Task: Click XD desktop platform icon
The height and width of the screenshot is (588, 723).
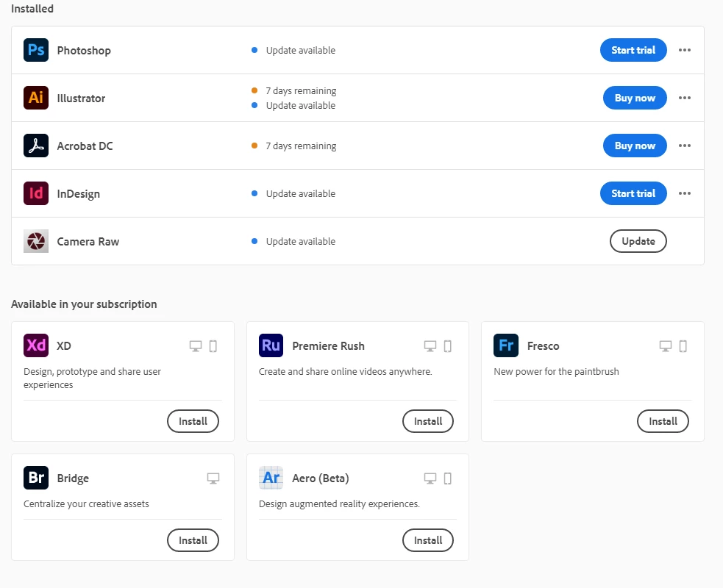Action: pyautogui.click(x=196, y=346)
